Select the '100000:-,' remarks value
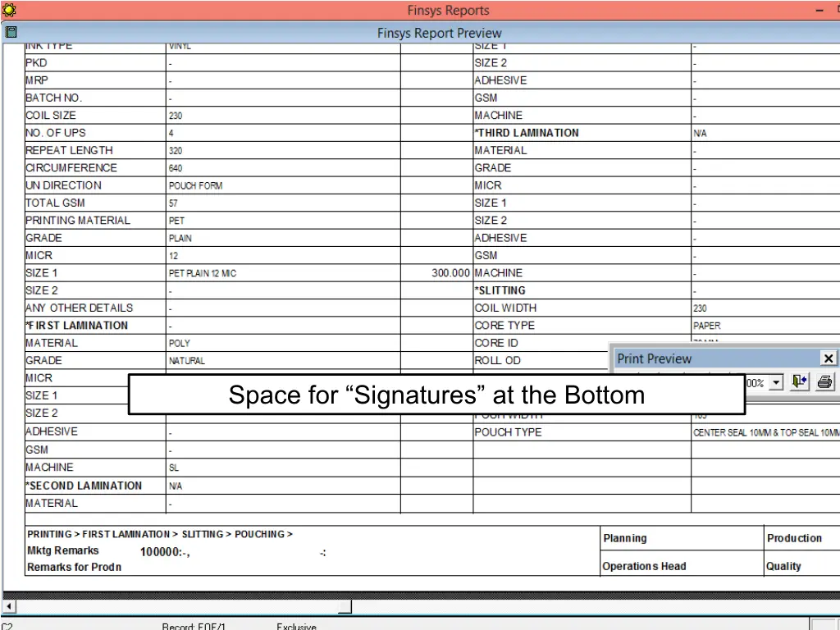The image size is (840, 630). pyautogui.click(x=165, y=552)
